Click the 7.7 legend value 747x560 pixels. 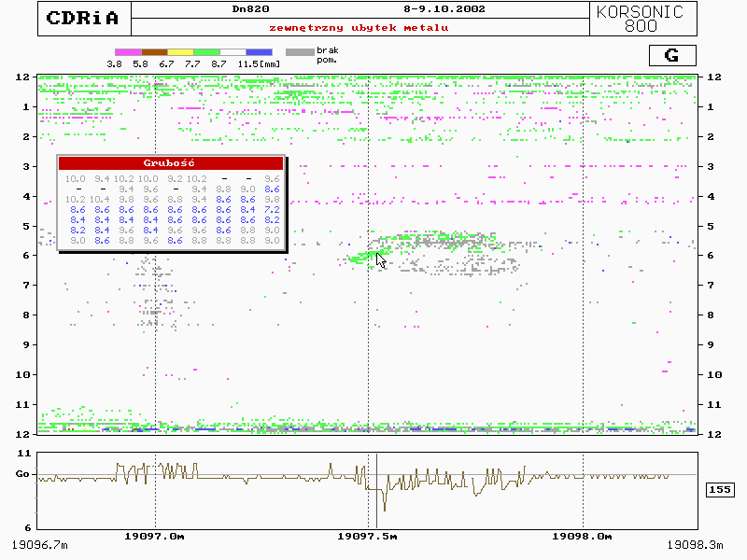[x=192, y=63]
